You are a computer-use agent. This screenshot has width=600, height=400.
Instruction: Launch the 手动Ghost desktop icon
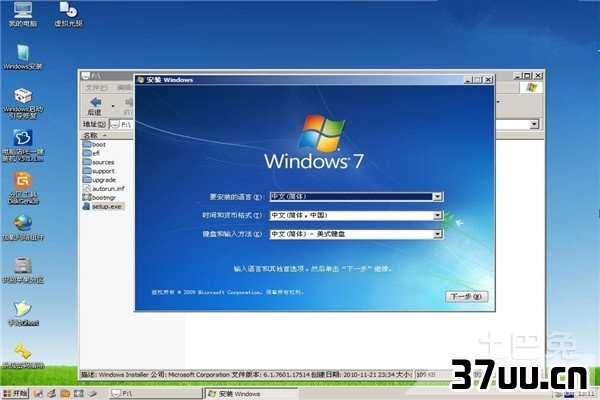23,313
